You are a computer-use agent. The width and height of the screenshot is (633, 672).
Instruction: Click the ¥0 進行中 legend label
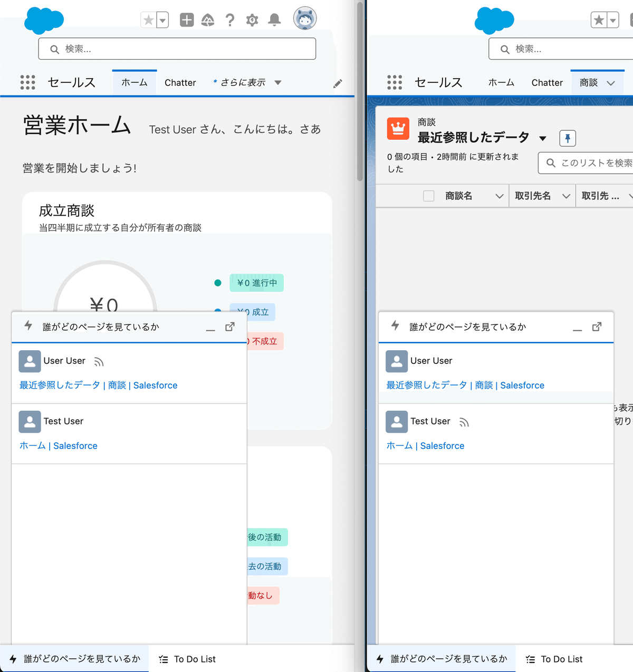click(x=257, y=283)
